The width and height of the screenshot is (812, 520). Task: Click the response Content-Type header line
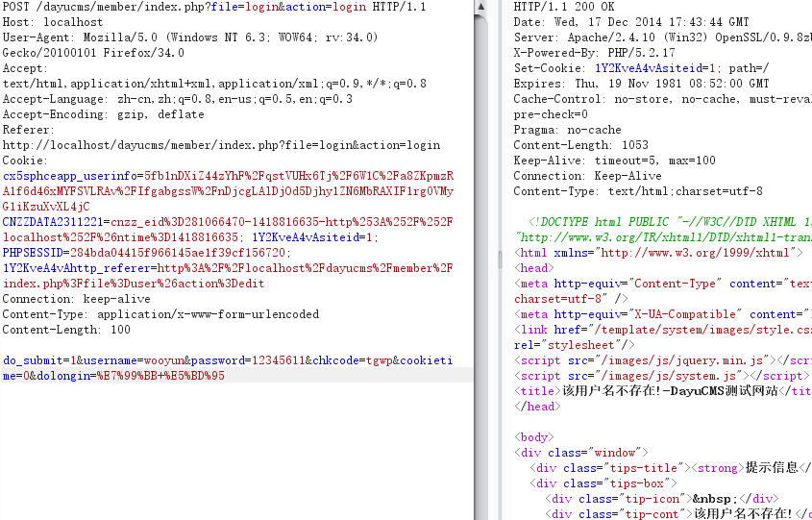(638, 191)
